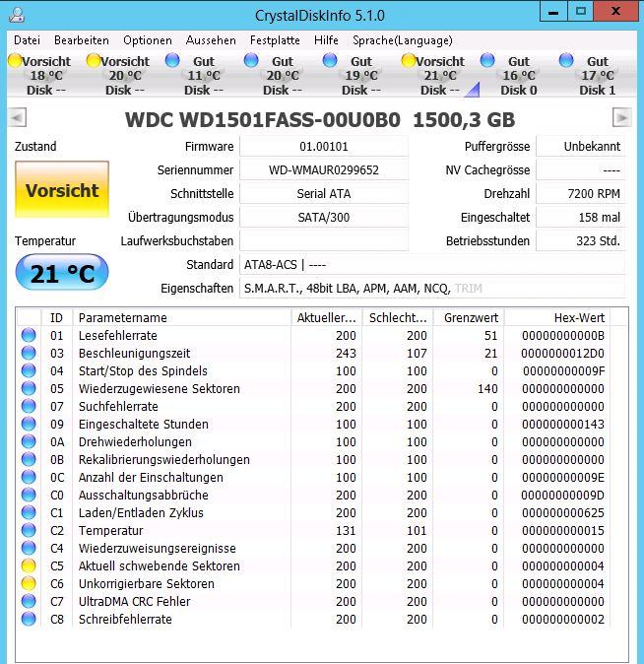Click the Aktueller column header
The width and height of the screenshot is (644, 664).
pos(327,317)
